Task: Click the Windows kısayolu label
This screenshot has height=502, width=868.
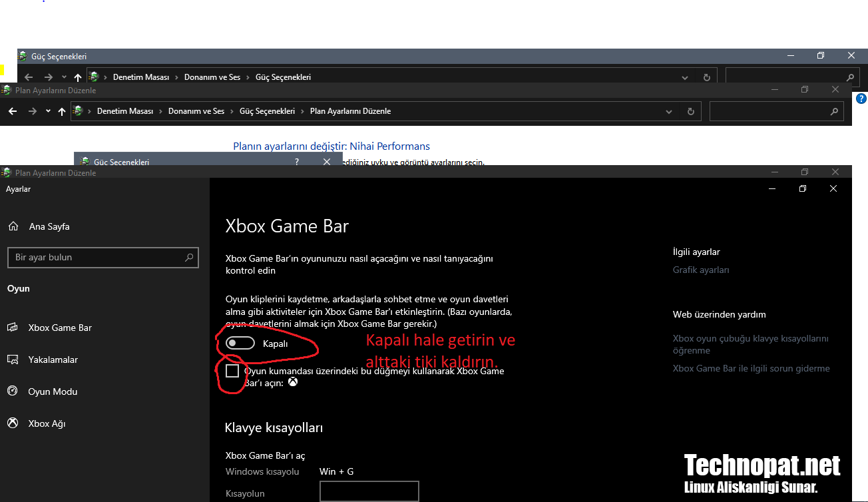Action: point(262,471)
